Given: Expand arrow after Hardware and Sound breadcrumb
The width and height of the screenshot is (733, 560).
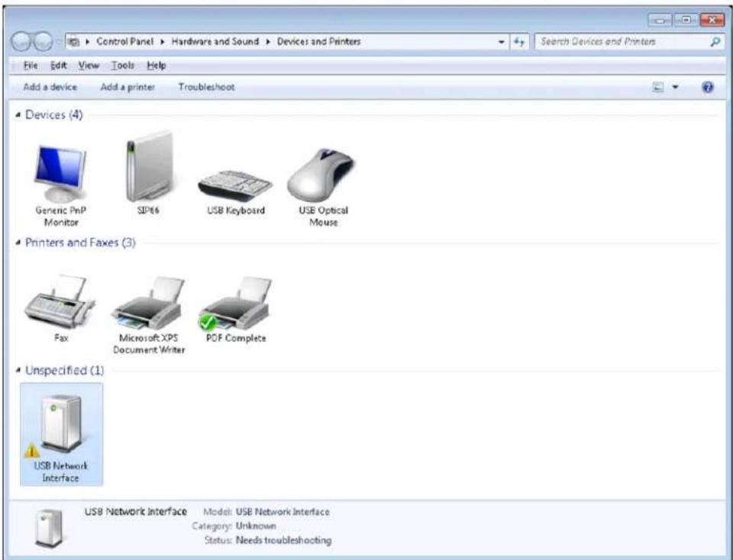Looking at the screenshot, I should pyautogui.click(x=268, y=41).
